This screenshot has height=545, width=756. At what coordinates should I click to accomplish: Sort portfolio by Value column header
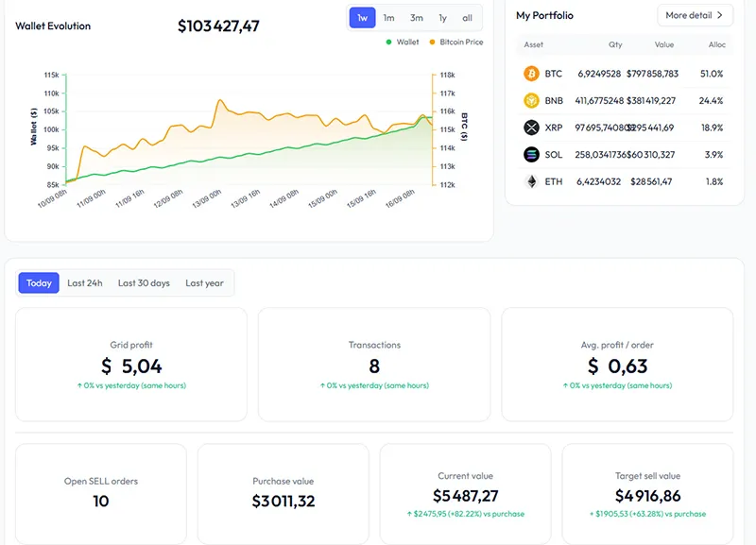[664, 44]
